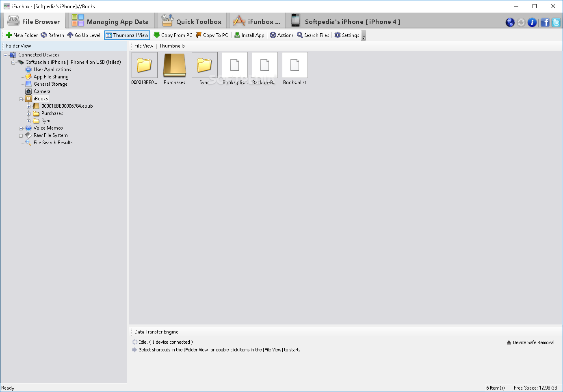This screenshot has height=392, width=563.
Task: Select App File Sharing in the tree
Action: [x=51, y=77]
